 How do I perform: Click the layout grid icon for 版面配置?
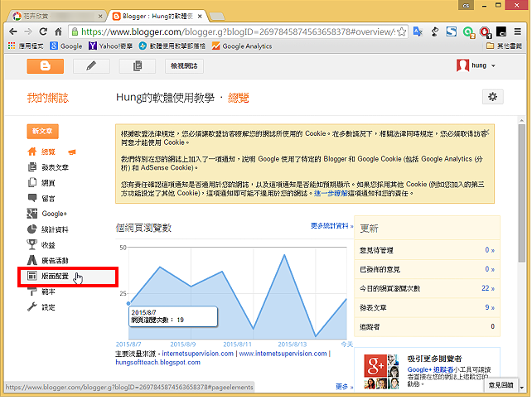[32, 276]
